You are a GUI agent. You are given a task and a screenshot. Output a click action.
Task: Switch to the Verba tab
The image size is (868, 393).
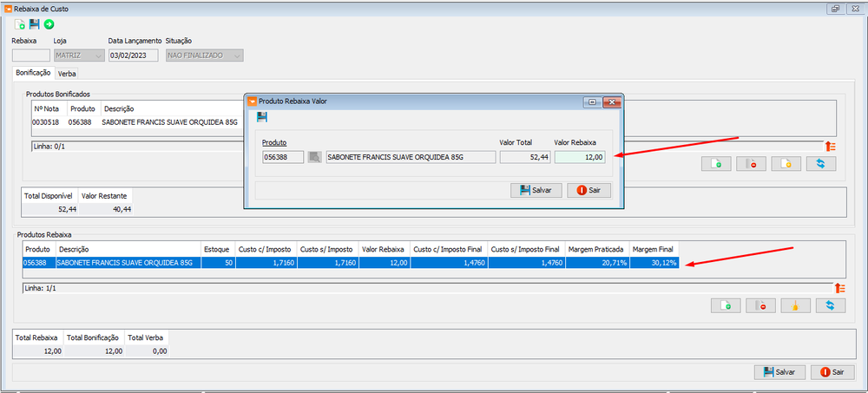pyautogui.click(x=67, y=74)
